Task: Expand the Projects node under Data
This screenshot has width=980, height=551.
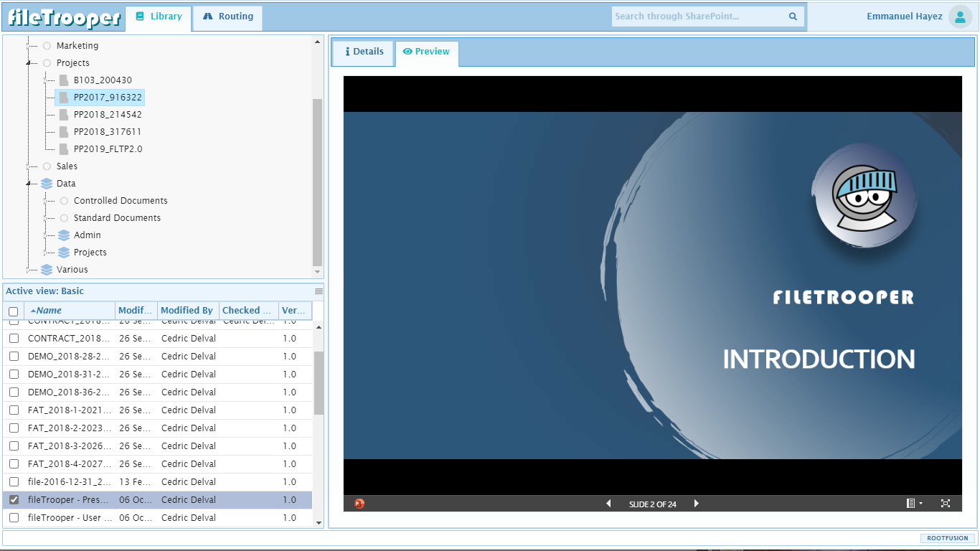Action: [x=46, y=253]
